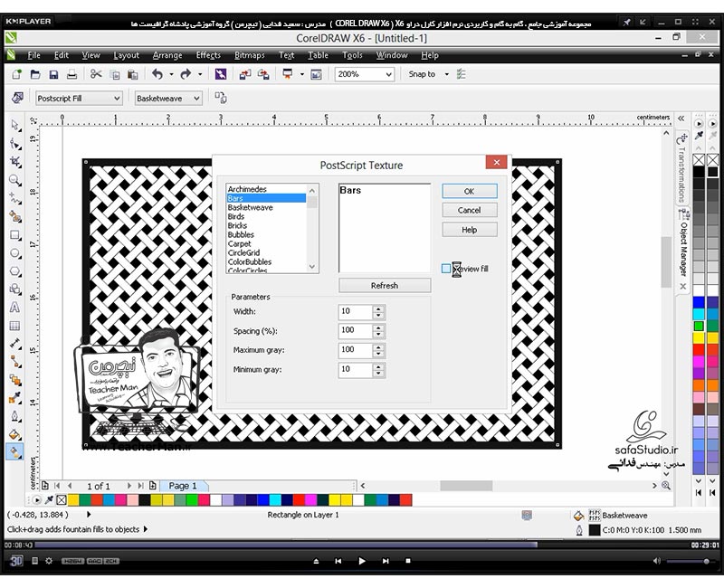724x588 pixels.
Task: Play the video in KMPlayer
Action: (361, 561)
